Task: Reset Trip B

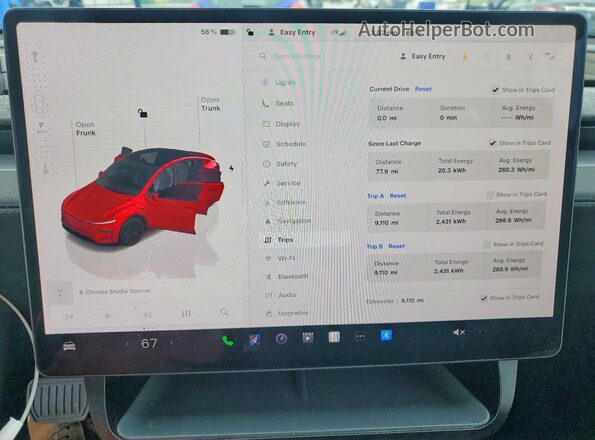Action: [x=397, y=246]
